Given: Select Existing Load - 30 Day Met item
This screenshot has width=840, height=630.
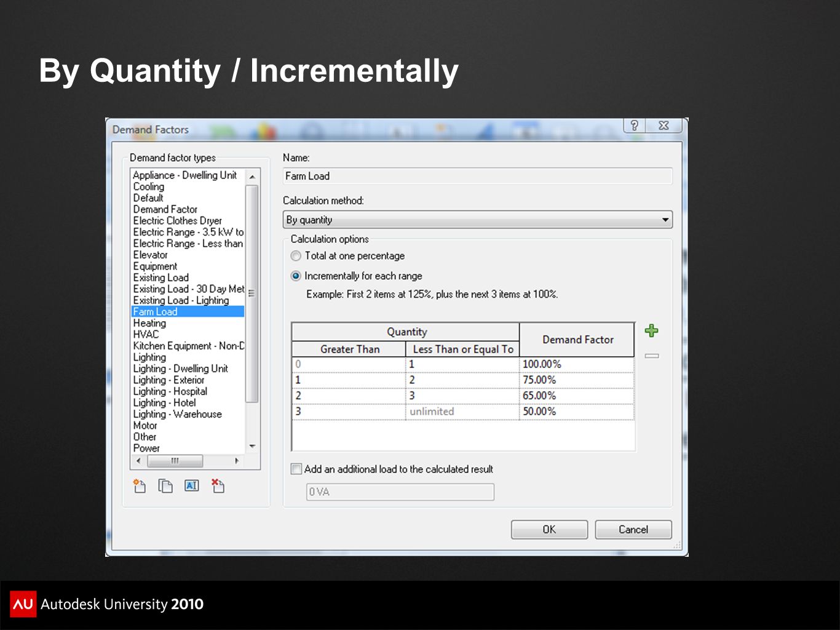Looking at the screenshot, I should pyautogui.click(x=188, y=289).
